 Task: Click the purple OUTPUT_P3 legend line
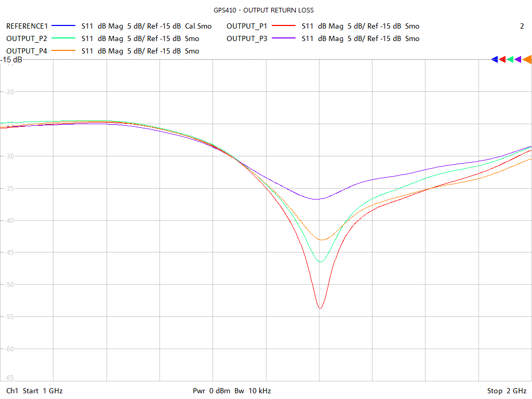tap(284, 38)
